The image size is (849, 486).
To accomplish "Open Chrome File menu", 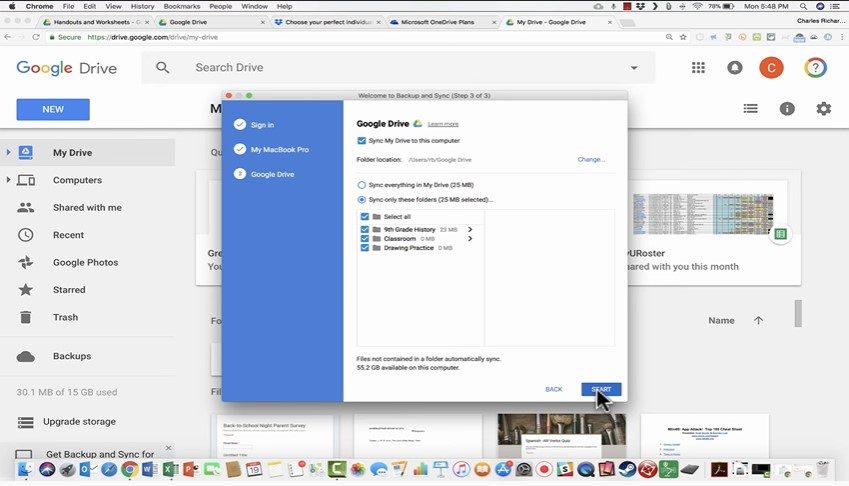I will click(68, 6).
